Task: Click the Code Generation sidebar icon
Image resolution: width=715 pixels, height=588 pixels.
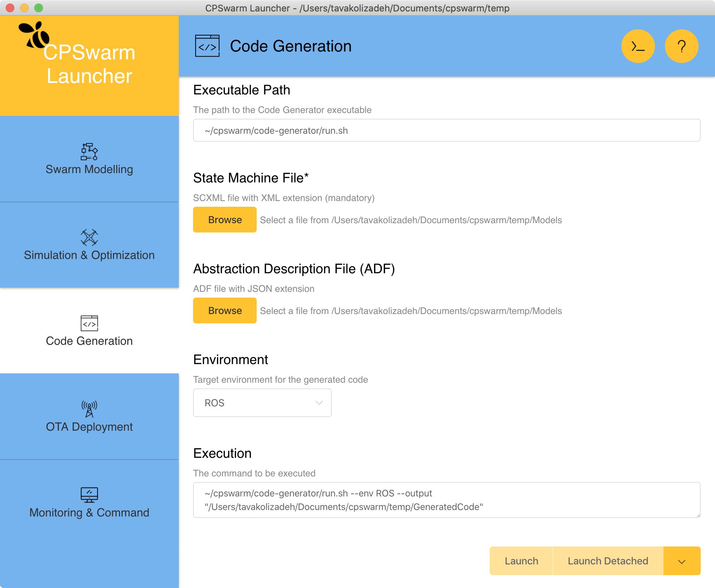Action: tap(89, 323)
